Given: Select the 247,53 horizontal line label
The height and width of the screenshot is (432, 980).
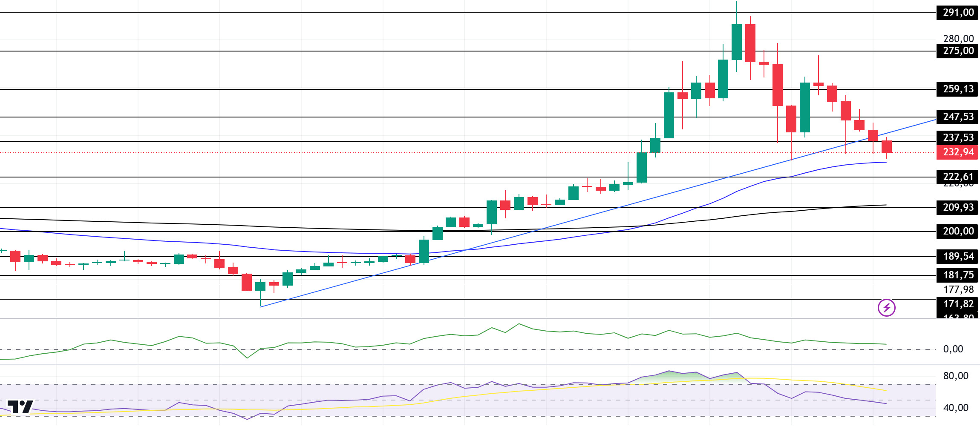Looking at the screenshot, I should click(x=957, y=117).
